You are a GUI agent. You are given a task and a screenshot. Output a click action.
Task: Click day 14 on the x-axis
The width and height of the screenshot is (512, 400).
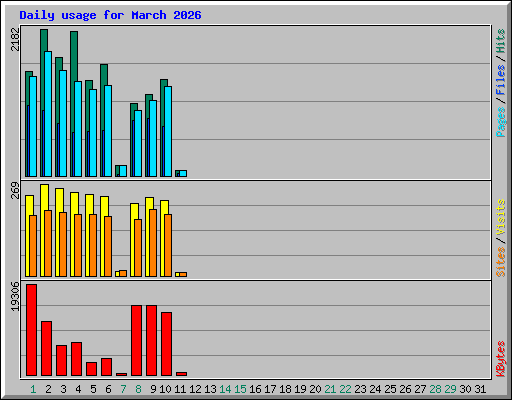pyautogui.click(x=225, y=389)
